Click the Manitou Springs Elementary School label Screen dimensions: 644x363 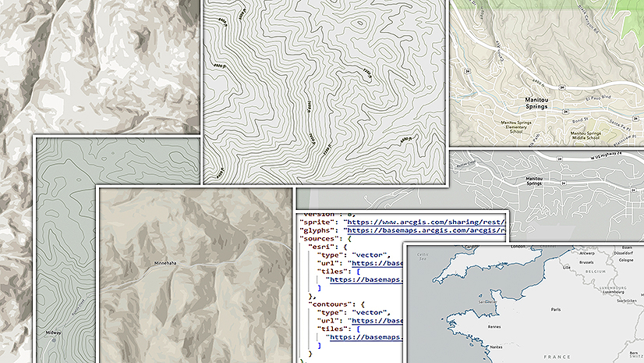tap(516, 127)
